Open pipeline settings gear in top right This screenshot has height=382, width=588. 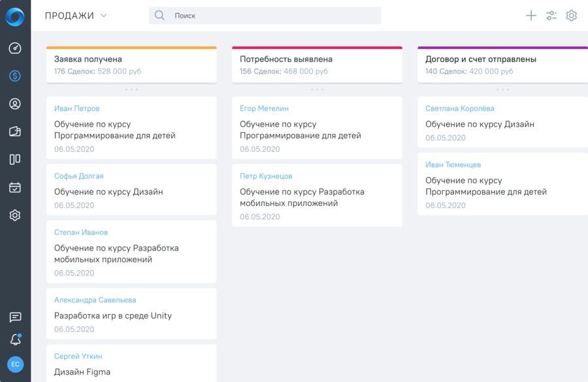tap(572, 16)
